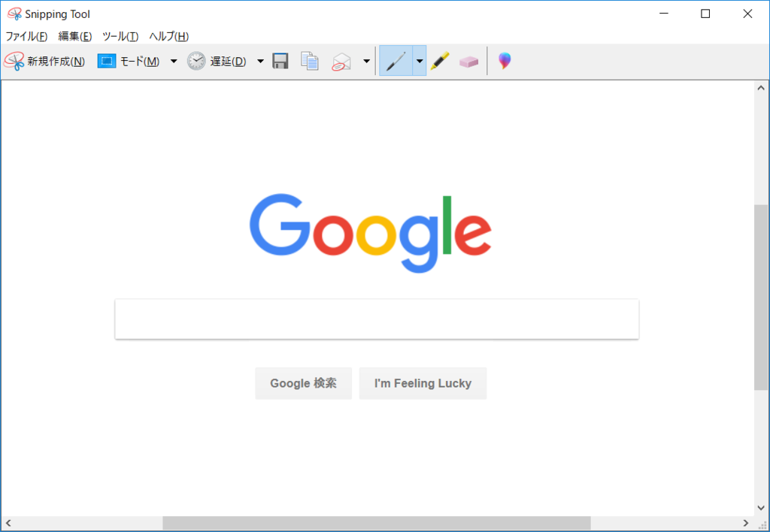Open the ツール(T) menu

pos(120,36)
